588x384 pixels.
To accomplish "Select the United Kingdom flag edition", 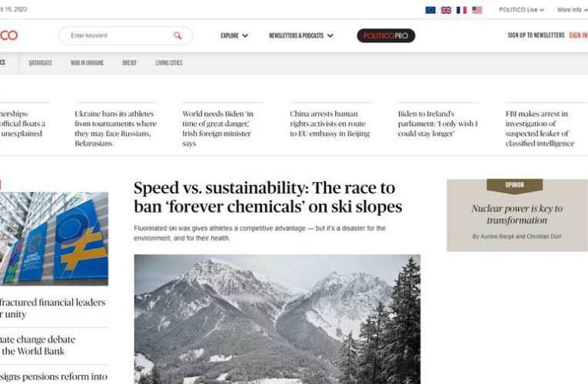I will click(x=446, y=10).
